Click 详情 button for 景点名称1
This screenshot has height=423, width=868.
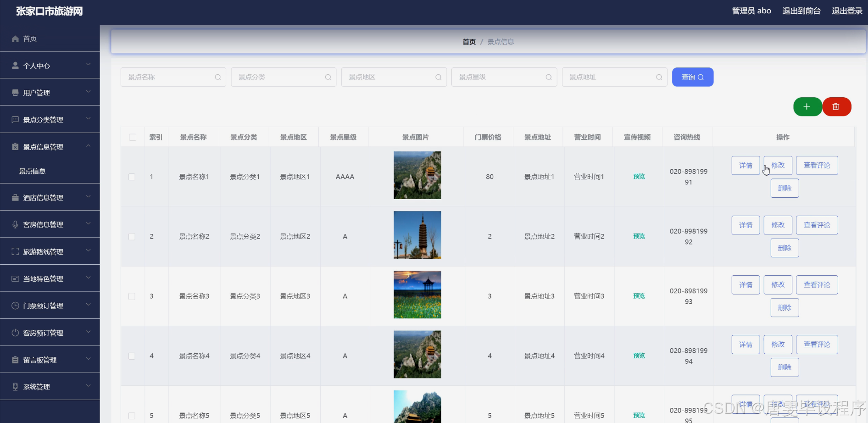(x=746, y=166)
